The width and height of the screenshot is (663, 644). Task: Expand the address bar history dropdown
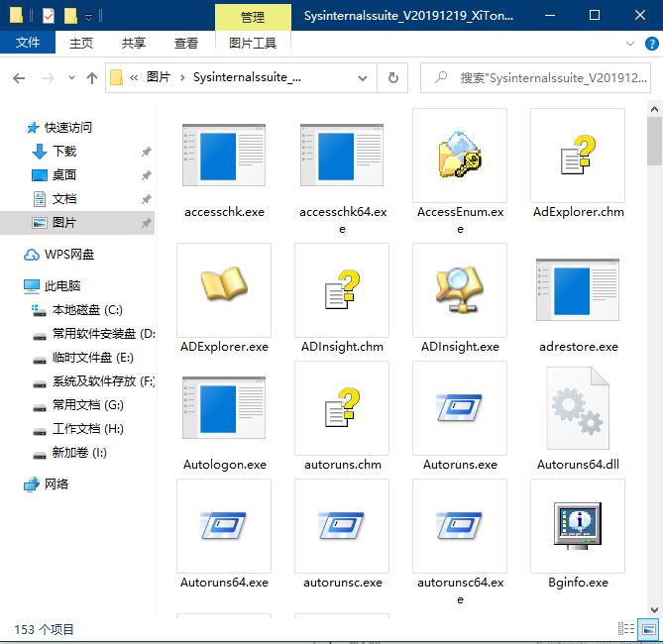click(363, 78)
